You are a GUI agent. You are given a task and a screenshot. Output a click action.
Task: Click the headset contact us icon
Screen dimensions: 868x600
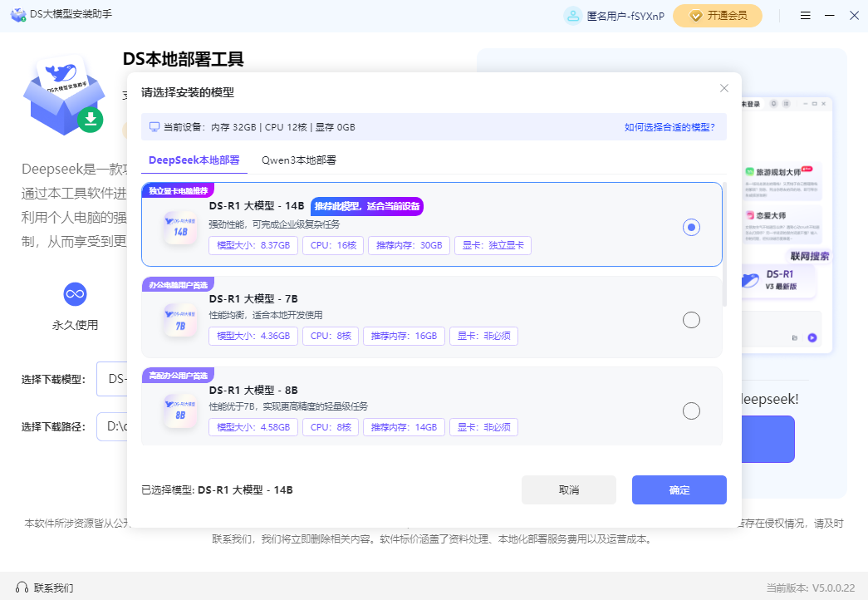22,588
